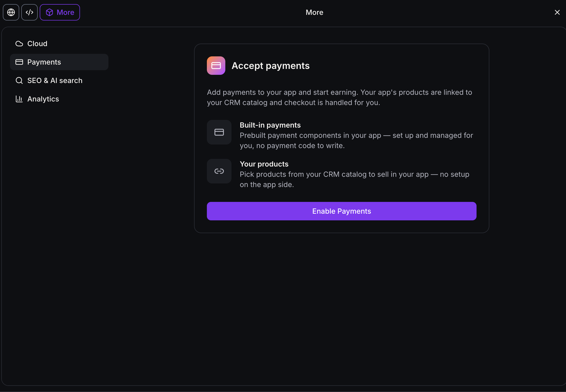
Task: Click the gradient Accept payments icon
Action: coord(216,66)
